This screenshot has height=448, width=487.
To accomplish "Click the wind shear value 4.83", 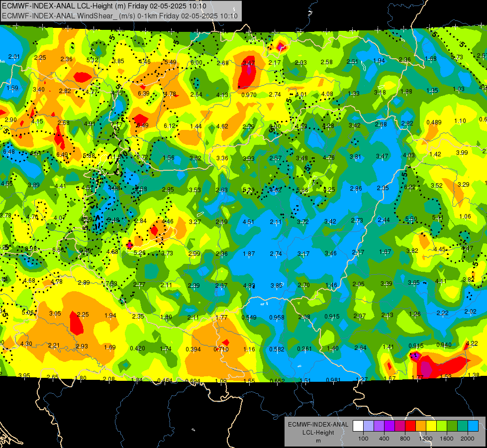I will 249,285.
